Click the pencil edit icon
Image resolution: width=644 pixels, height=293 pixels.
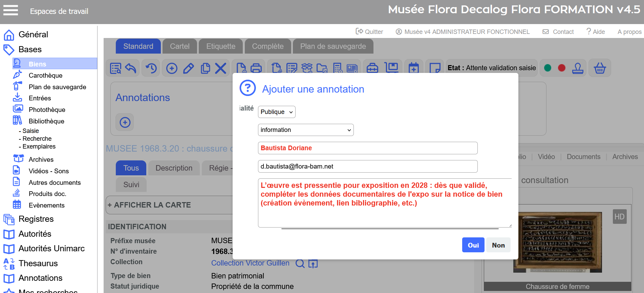pos(188,68)
